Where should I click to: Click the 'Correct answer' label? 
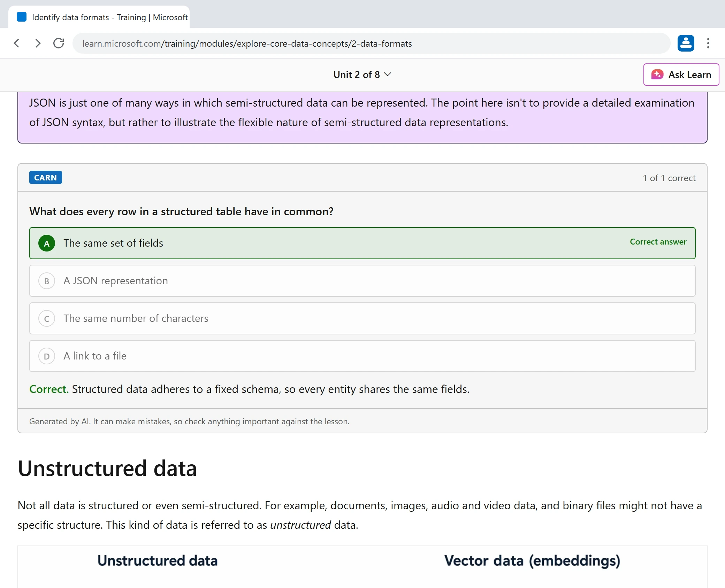(658, 242)
